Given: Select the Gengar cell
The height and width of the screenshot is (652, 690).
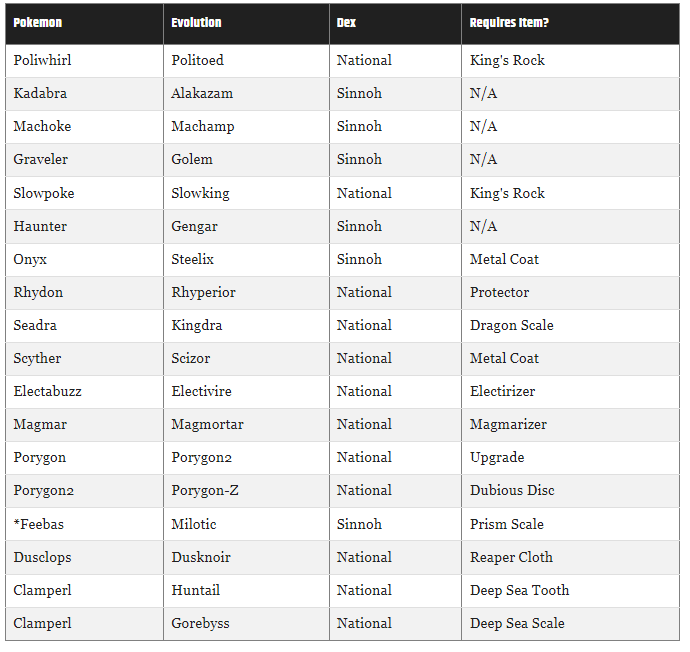Looking at the screenshot, I should 194,226.
